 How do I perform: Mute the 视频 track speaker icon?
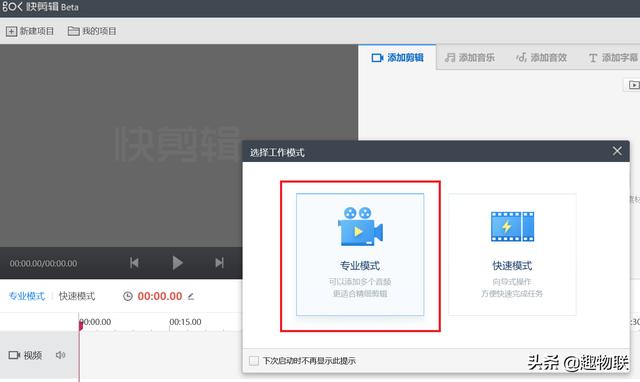(60, 355)
